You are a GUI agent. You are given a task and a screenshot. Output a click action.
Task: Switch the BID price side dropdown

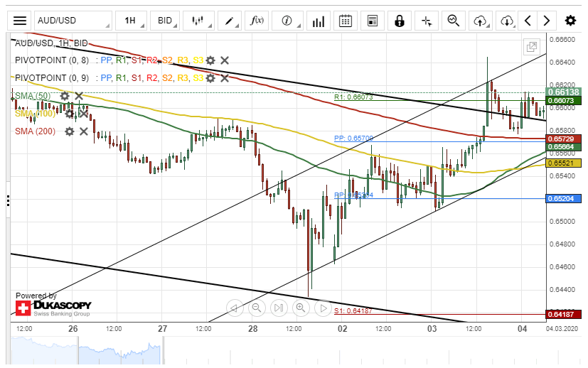165,21
